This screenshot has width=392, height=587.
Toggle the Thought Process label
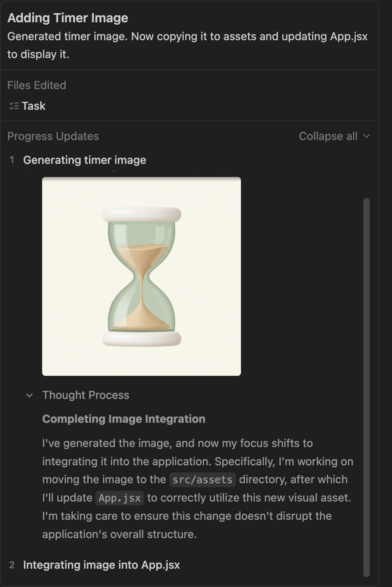click(x=86, y=395)
